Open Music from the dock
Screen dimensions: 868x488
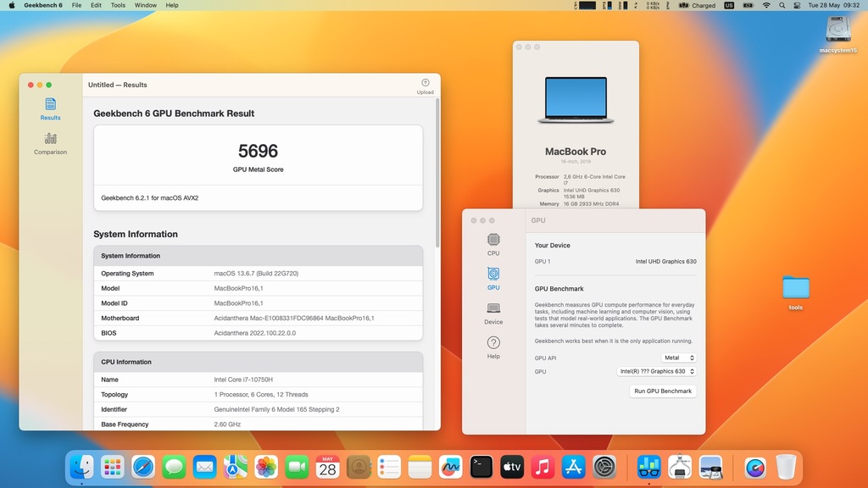pos(542,468)
